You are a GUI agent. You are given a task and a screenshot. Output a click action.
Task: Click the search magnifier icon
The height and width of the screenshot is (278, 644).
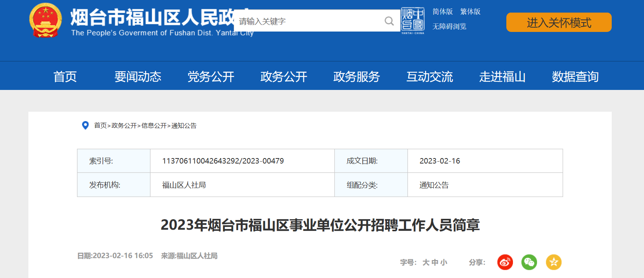click(x=389, y=21)
